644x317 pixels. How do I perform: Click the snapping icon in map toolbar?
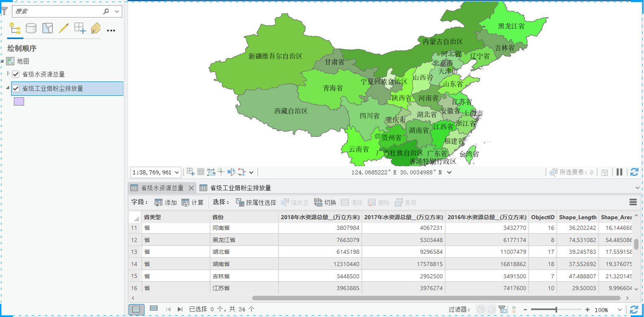click(x=190, y=172)
